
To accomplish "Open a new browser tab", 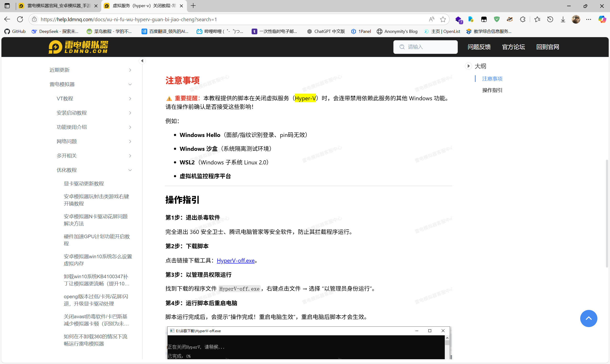I will coord(193,6).
